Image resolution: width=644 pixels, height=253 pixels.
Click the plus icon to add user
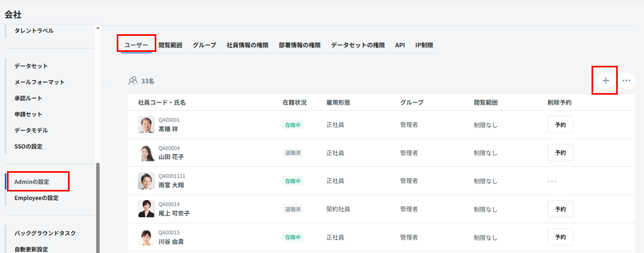tap(605, 81)
